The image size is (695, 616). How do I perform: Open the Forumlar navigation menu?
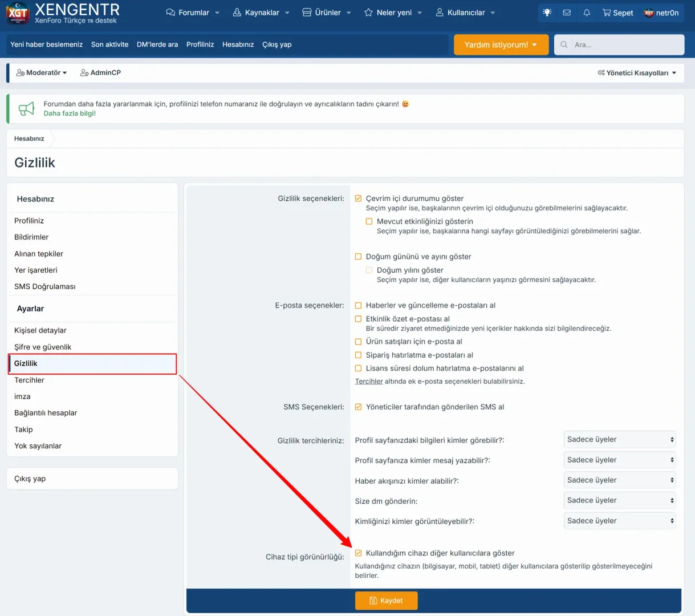[193, 13]
